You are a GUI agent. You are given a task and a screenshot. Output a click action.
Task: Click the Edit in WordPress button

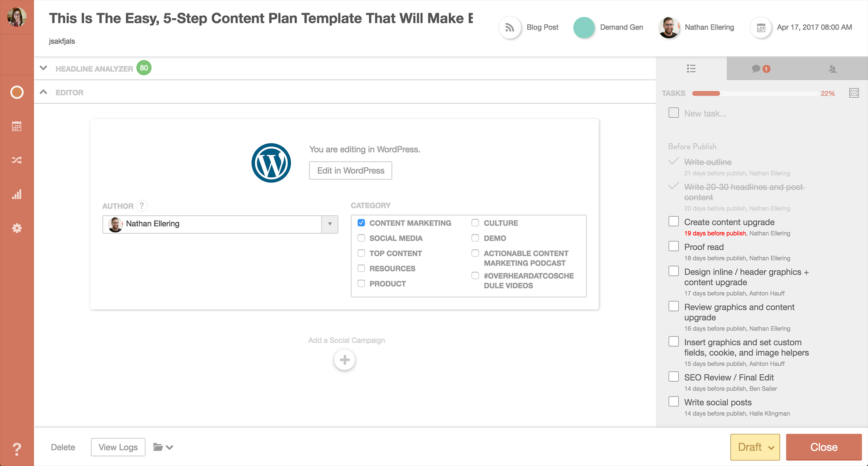tap(350, 171)
